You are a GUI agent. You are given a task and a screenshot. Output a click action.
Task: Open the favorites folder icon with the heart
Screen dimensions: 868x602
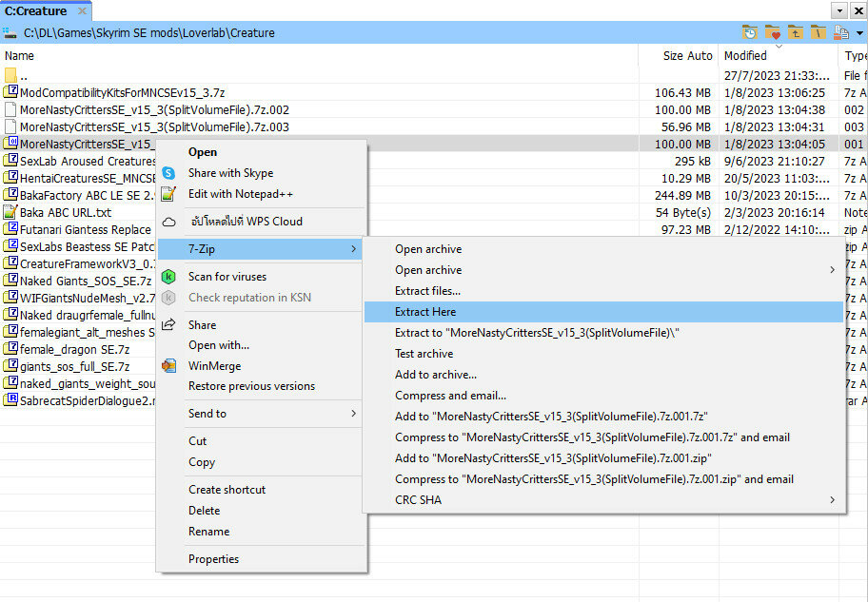(x=772, y=32)
